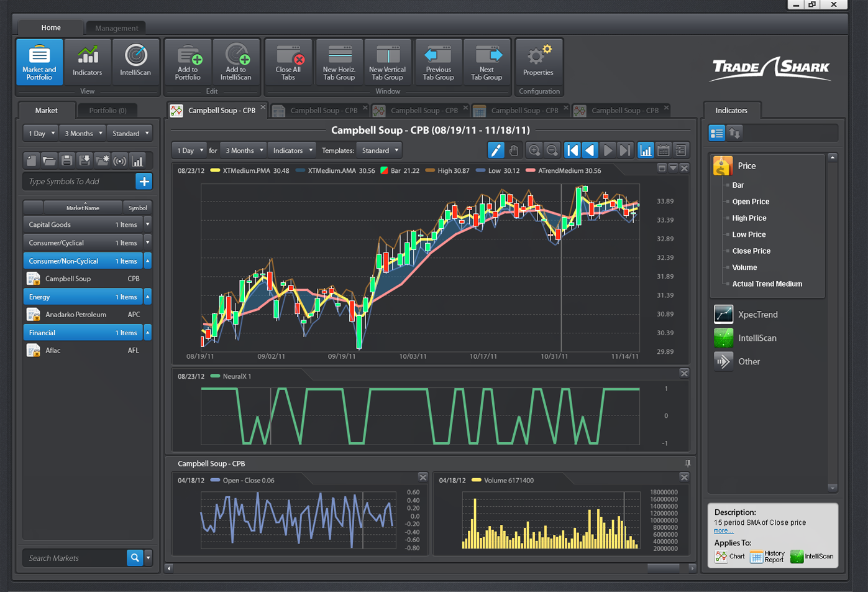Maximize the price chart pane
The image size is (868, 592).
(662, 169)
